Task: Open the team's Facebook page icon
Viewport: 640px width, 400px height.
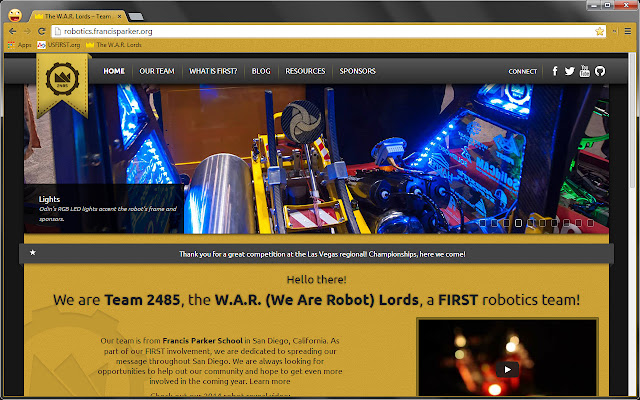Action: pyautogui.click(x=555, y=71)
